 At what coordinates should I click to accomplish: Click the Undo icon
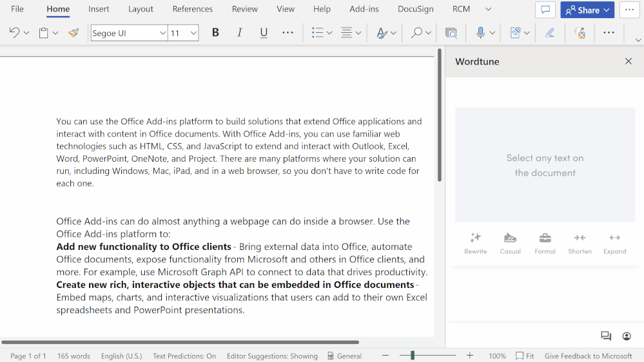click(x=14, y=32)
